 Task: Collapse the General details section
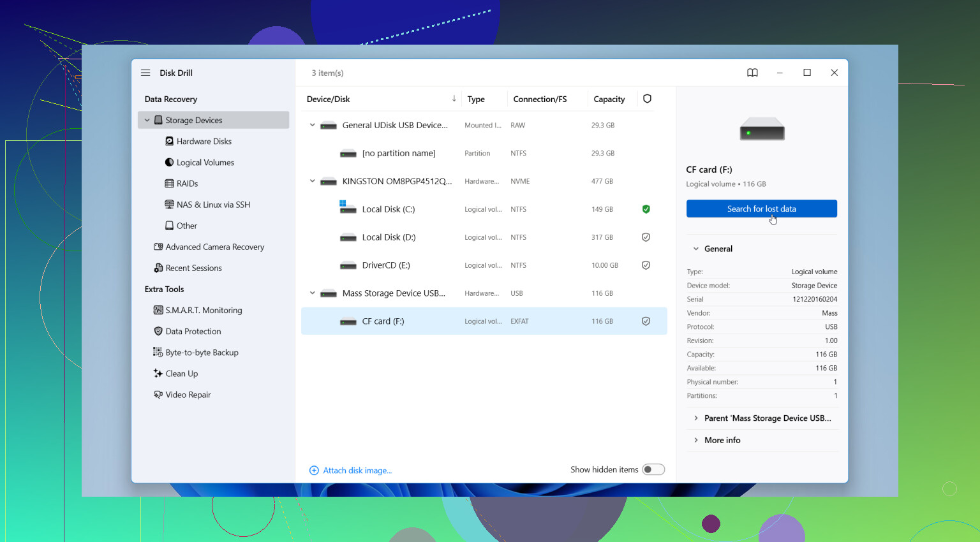(x=696, y=249)
